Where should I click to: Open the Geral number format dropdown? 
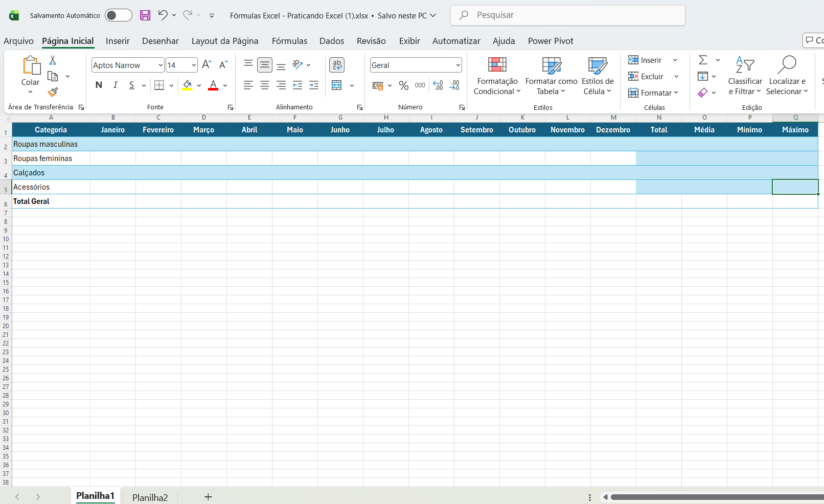point(457,65)
